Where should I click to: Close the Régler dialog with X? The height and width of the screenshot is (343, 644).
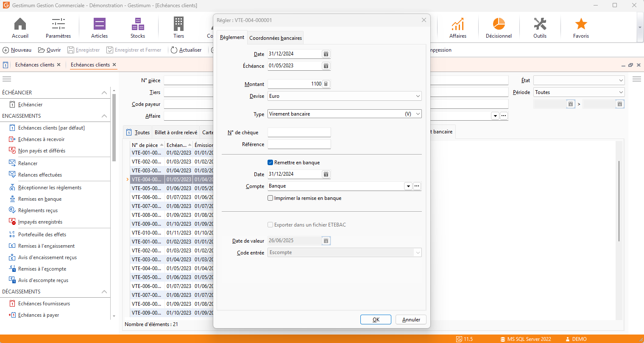coord(424,20)
